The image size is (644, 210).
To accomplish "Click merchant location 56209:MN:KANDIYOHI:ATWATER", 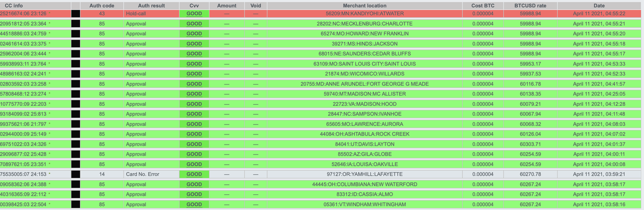I will (x=365, y=14).
